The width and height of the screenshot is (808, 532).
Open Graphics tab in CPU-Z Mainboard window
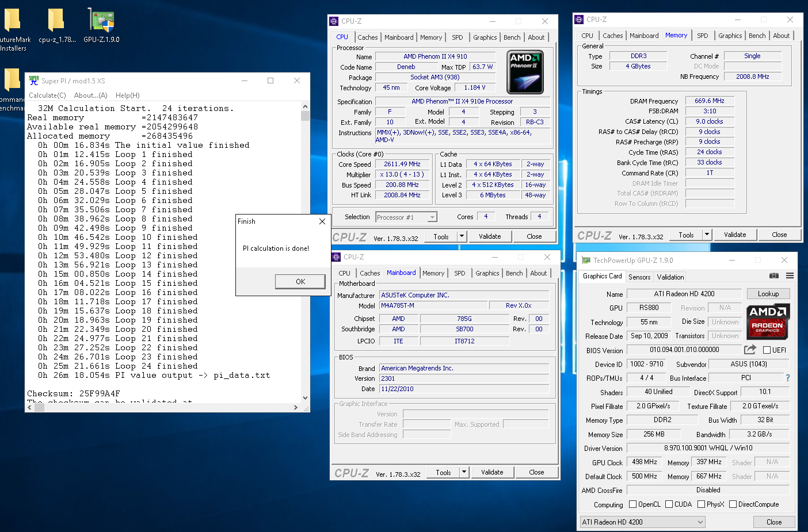487,273
